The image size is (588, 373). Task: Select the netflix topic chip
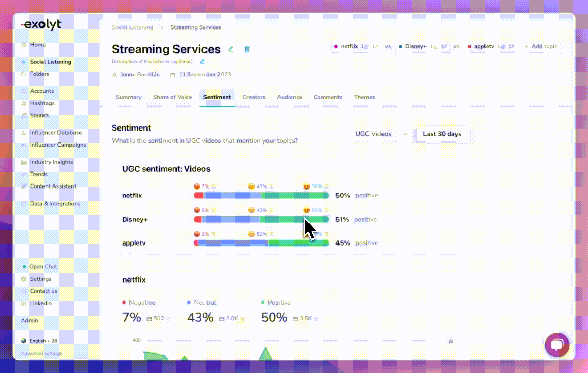(356, 46)
